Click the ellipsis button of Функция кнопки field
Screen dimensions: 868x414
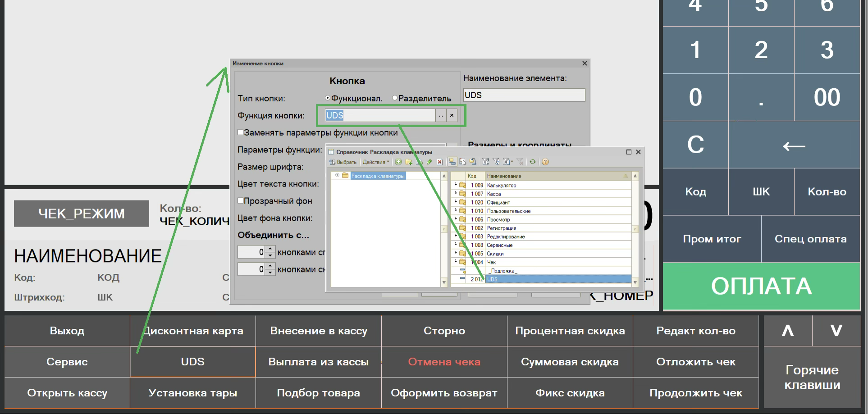(x=441, y=115)
